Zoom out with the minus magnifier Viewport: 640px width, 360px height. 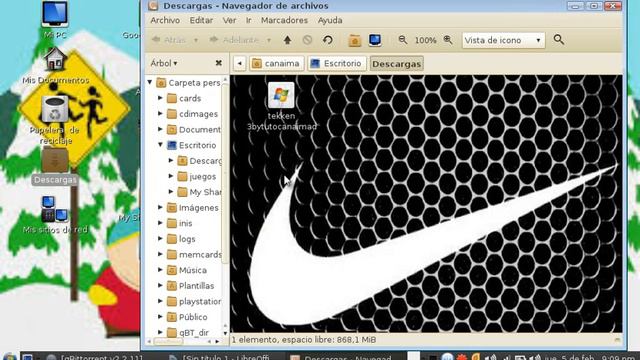pyautogui.click(x=402, y=40)
